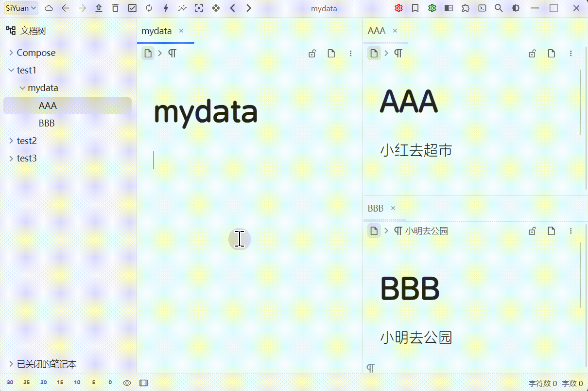Image resolution: width=588 pixels, height=391 pixels.
Task: Select BBB document in the tree
Action: 47,123
